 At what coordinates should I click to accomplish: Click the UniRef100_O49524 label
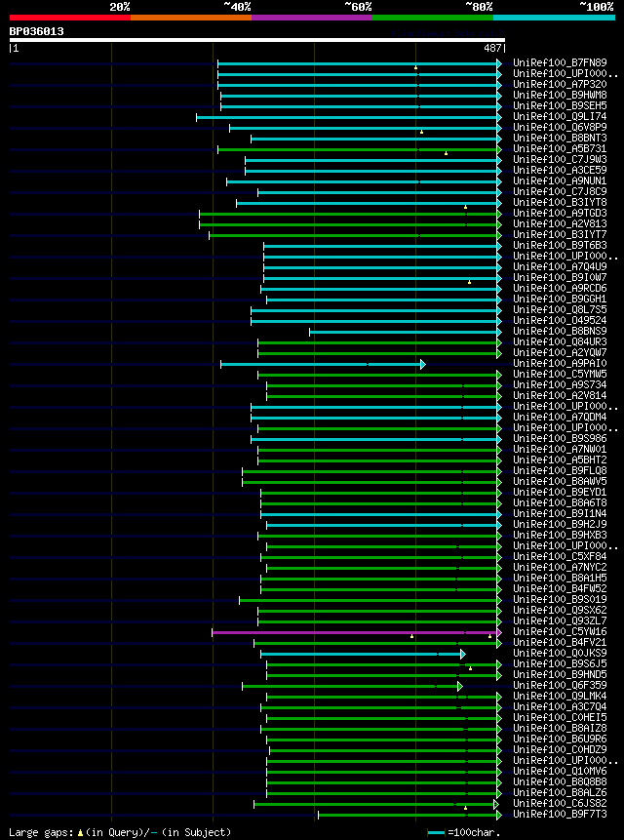click(560, 320)
